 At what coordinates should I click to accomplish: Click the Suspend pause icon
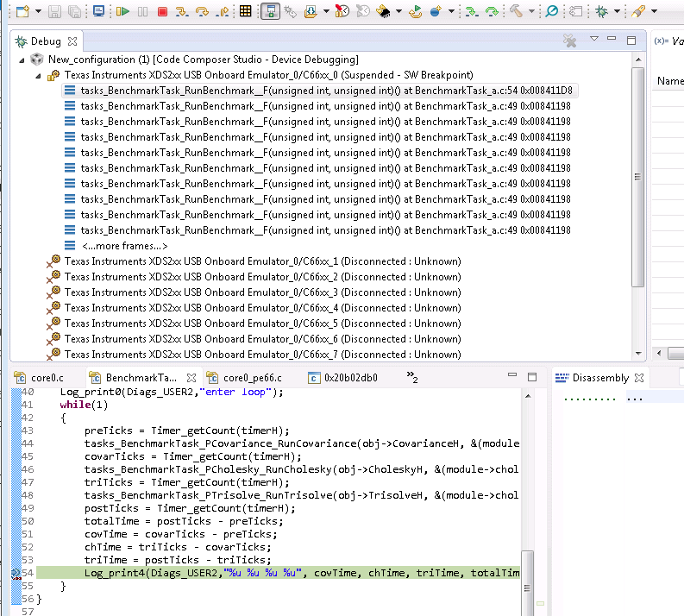pos(142,12)
